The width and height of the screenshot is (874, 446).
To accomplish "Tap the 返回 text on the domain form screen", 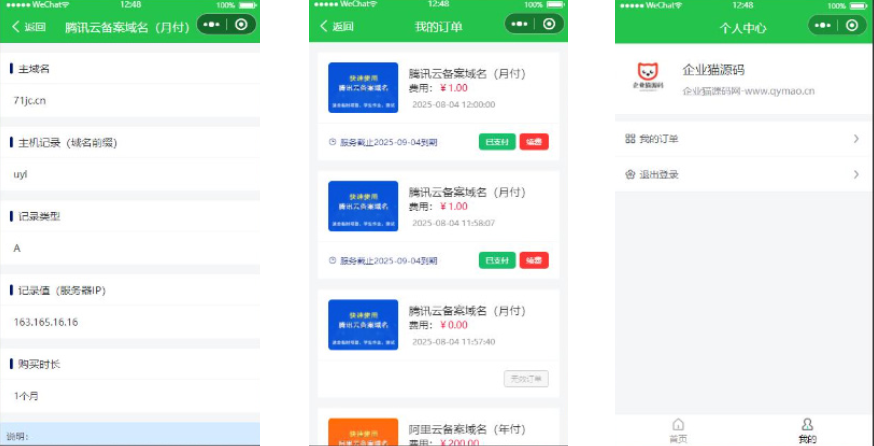I will [x=35, y=27].
